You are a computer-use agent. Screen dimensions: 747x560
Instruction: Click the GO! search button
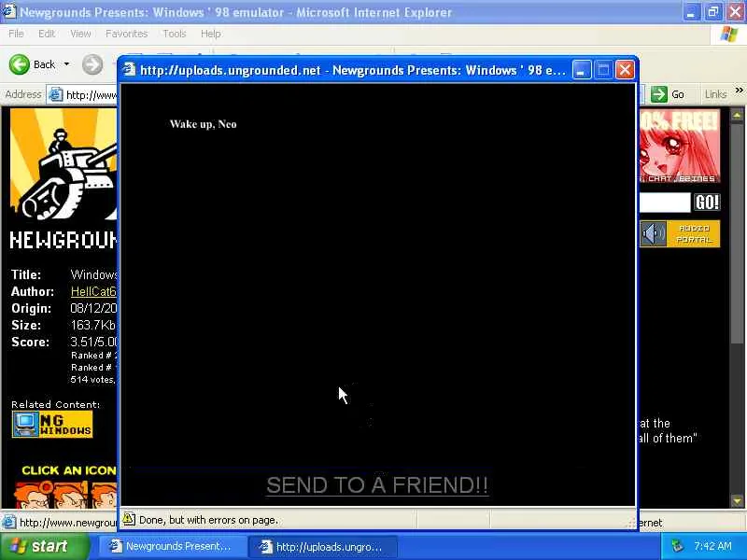[x=707, y=203]
